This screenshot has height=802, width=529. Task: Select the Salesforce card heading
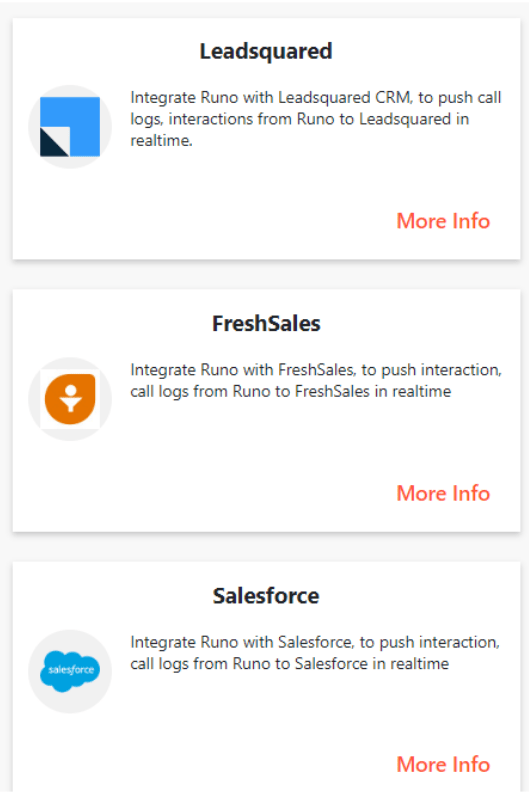(x=266, y=595)
